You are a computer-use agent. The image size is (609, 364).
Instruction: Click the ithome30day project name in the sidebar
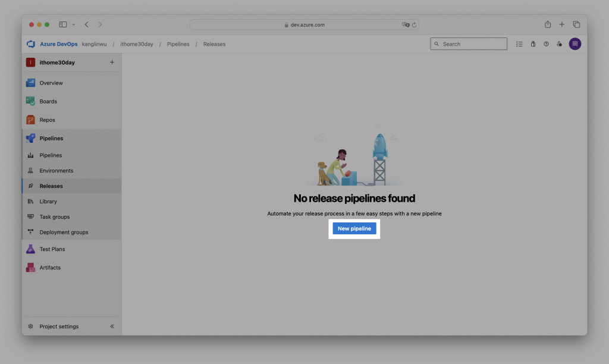[x=57, y=62]
